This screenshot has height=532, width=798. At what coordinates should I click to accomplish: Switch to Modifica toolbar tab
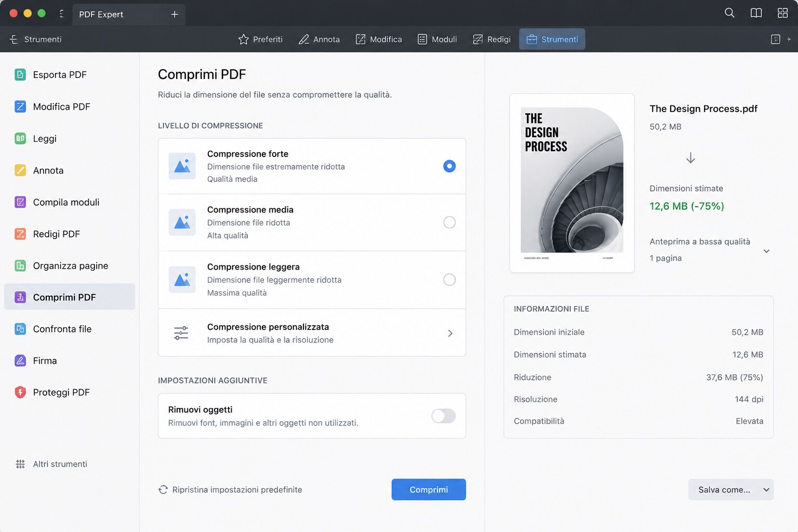379,39
